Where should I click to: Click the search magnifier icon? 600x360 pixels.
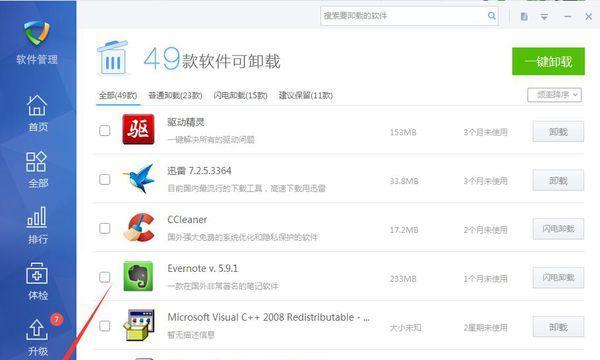click(492, 16)
